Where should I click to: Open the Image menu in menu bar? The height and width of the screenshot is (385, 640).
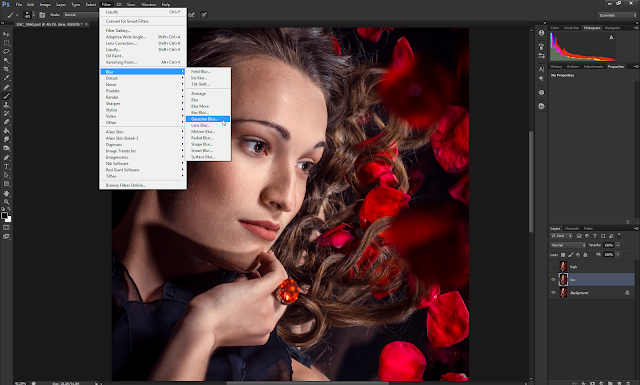click(x=44, y=4)
